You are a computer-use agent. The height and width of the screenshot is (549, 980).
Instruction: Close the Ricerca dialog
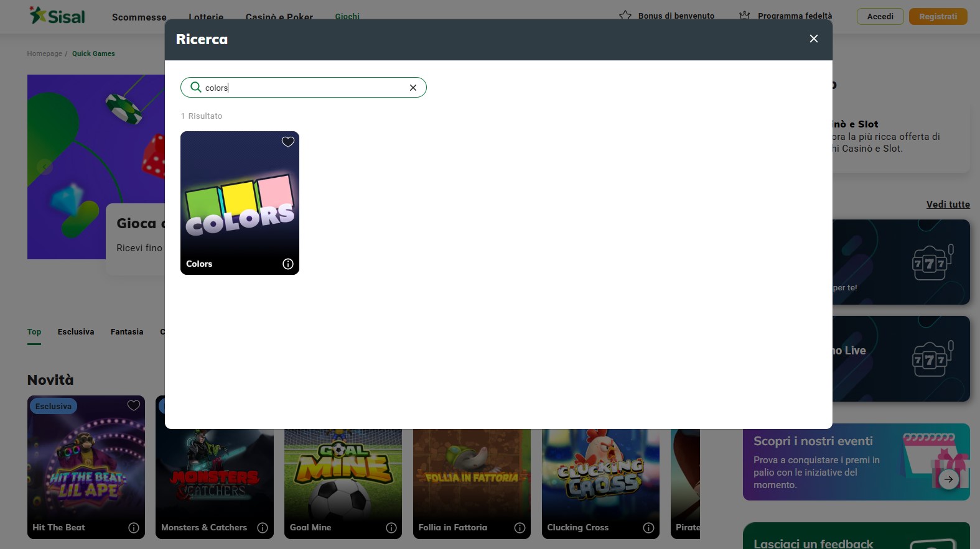click(x=813, y=39)
